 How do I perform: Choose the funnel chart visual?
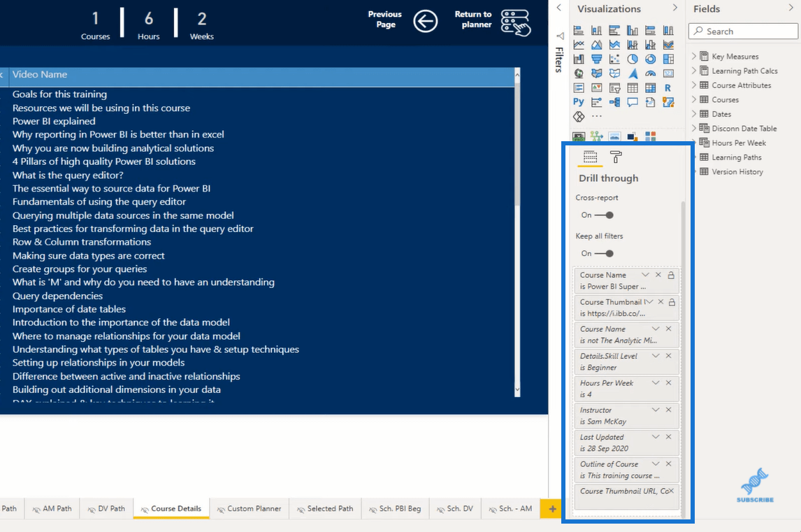596,59
